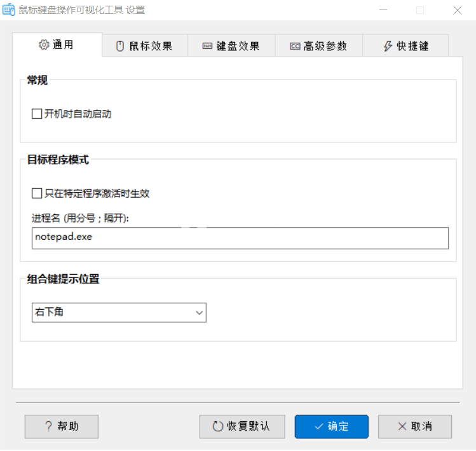Click the gear icon on the 通用 tab
Screen dimensions: 476x451
point(44,45)
